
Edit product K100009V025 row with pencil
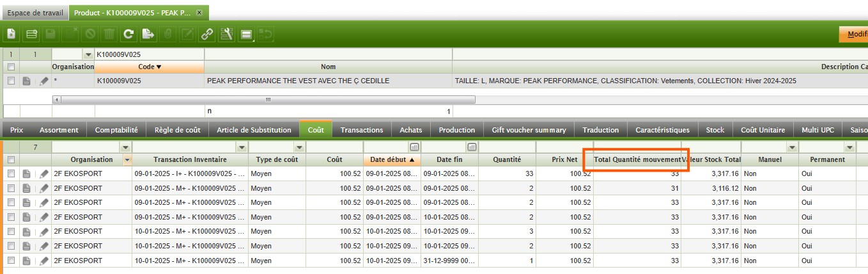pyautogui.click(x=43, y=81)
